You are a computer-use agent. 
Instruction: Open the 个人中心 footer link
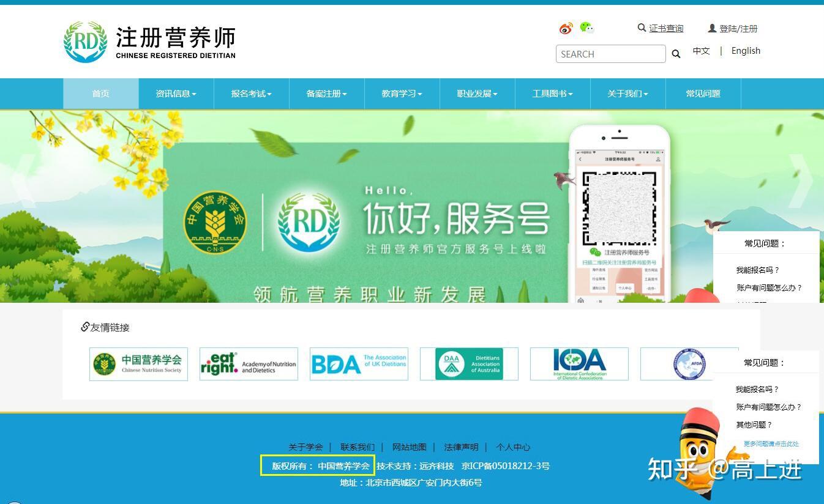tap(513, 447)
